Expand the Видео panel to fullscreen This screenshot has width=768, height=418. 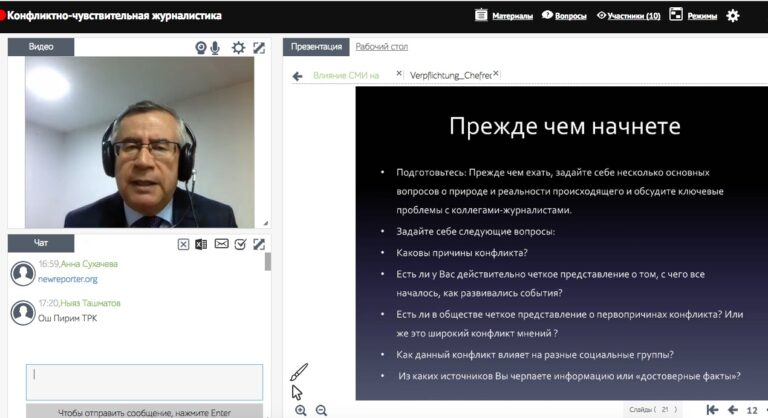point(259,48)
